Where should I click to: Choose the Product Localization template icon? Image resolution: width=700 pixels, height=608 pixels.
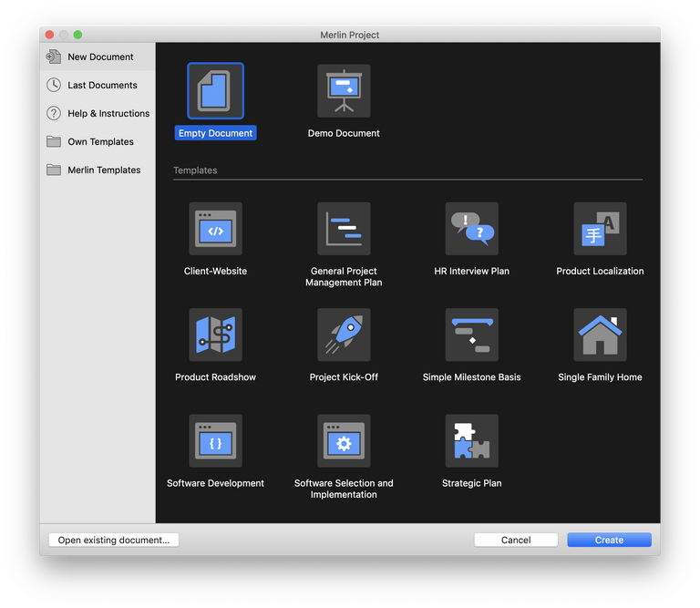(600, 229)
